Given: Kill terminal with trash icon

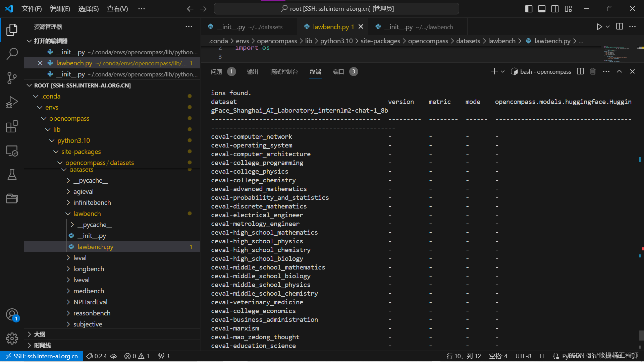Looking at the screenshot, I should tap(593, 71).
